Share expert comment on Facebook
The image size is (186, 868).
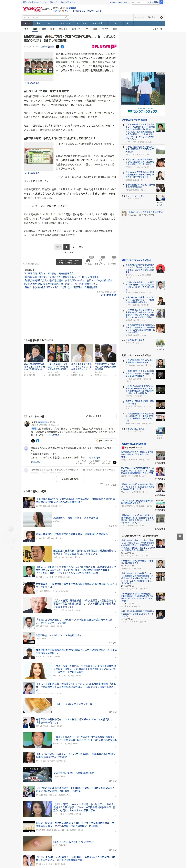38,441
